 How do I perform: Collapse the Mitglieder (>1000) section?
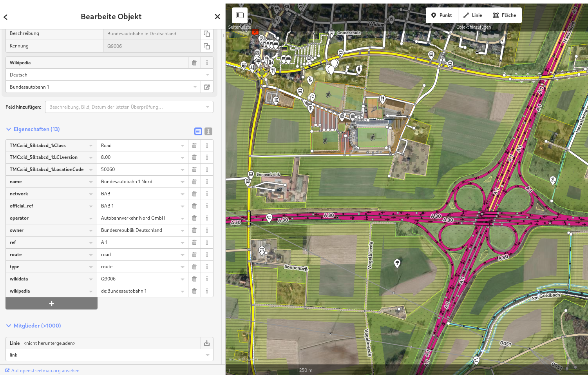point(34,326)
